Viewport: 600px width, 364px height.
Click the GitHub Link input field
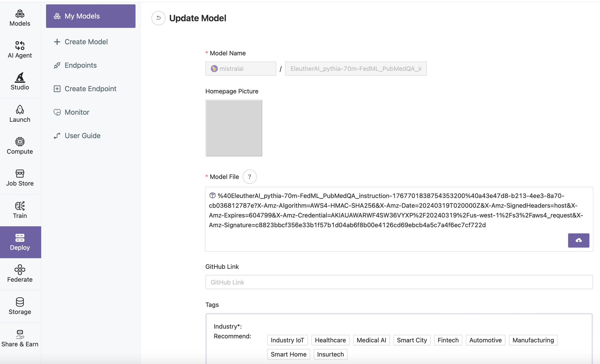click(399, 282)
